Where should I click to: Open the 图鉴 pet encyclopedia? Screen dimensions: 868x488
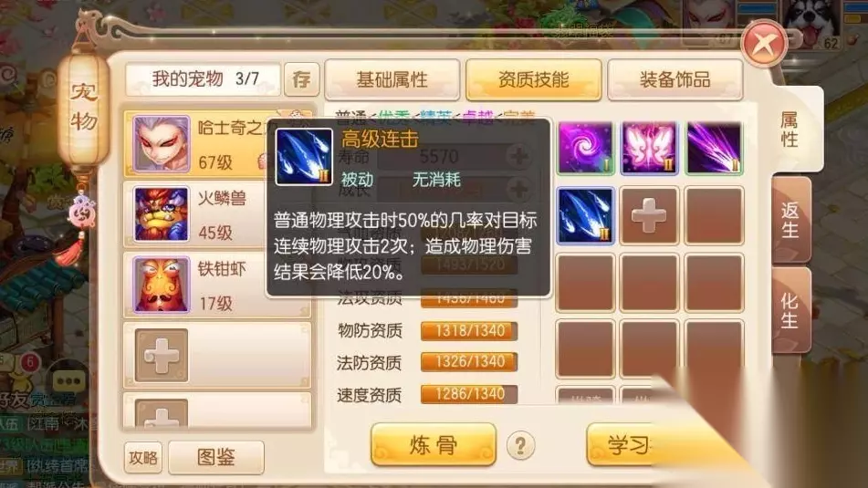216,458
